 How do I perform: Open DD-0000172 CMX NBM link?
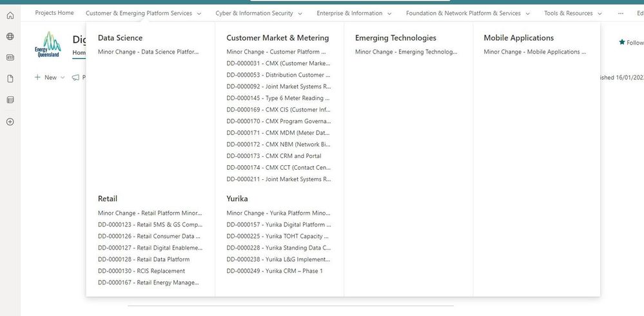(278, 144)
